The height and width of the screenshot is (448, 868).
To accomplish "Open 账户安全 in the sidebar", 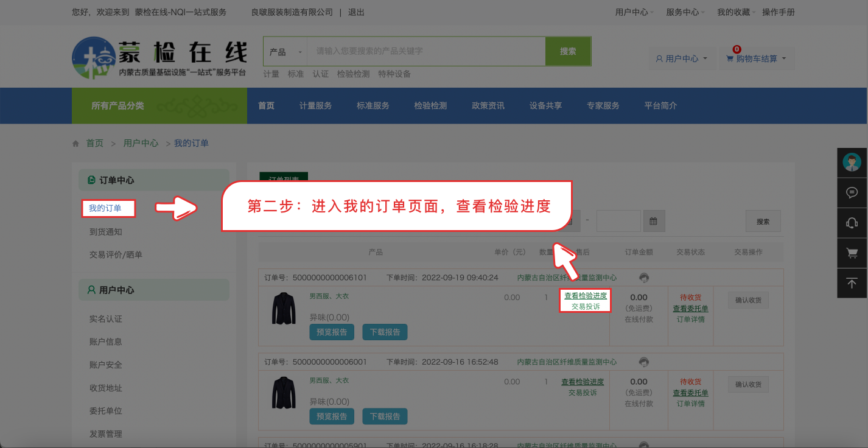I will (x=106, y=365).
